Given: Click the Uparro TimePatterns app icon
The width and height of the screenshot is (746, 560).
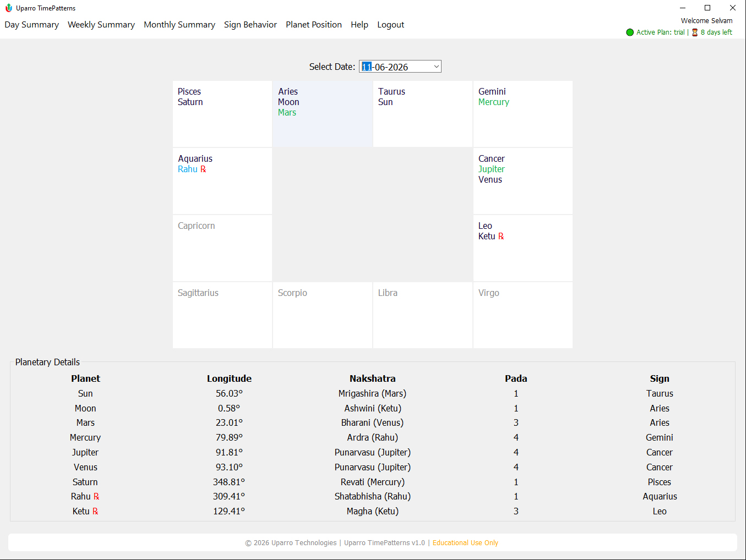Looking at the screenshot, I should 9,8.
